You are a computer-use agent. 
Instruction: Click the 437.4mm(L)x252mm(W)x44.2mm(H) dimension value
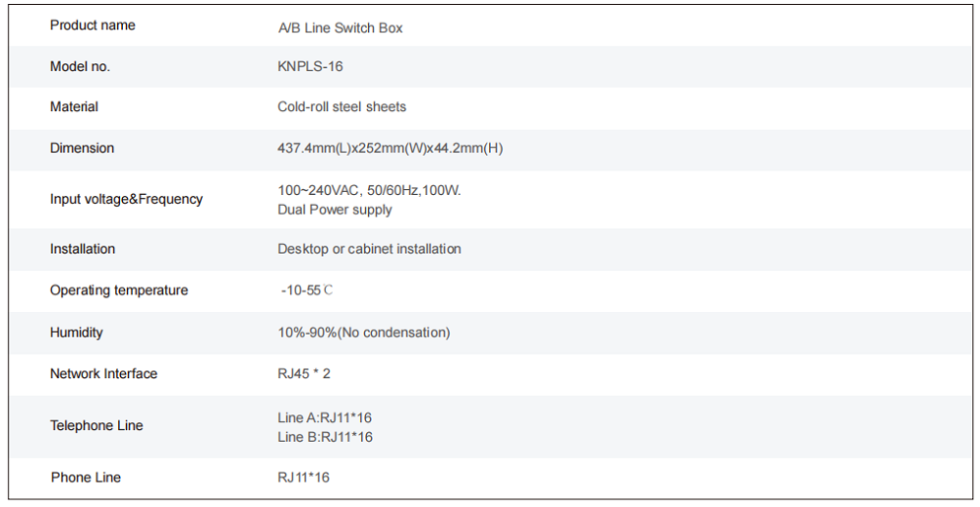[x=390, y=149]
